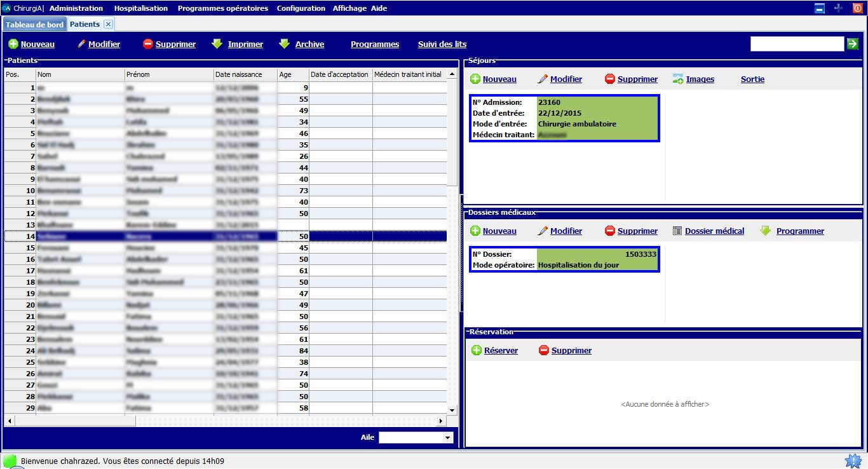The height and width of the screenshot is (469, 868).
Task: Open the Aile dropdown list
Action: (447, 438)
